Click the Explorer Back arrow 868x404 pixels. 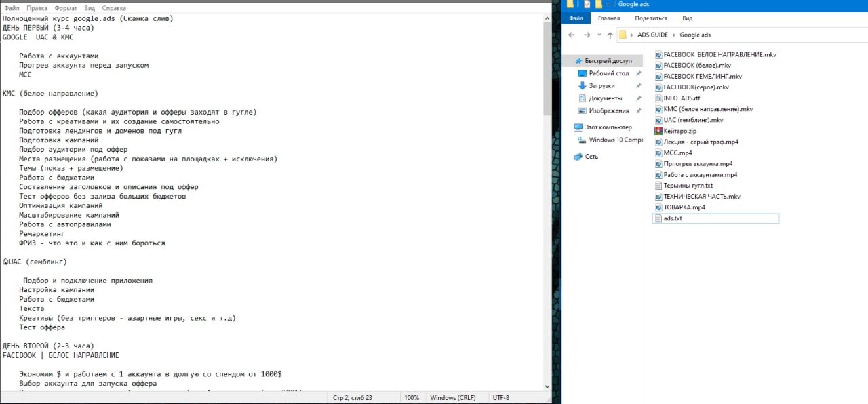tap(571, 35)
